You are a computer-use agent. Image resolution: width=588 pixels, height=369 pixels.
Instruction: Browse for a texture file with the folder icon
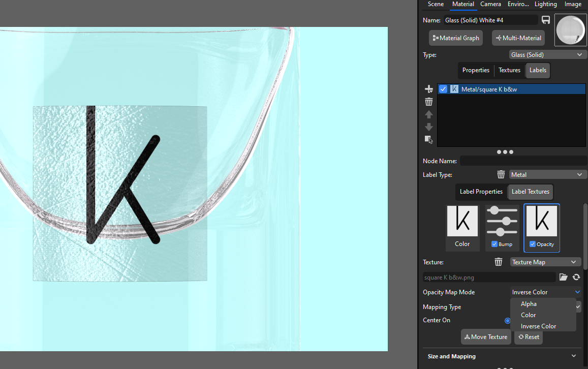(564, 277)
